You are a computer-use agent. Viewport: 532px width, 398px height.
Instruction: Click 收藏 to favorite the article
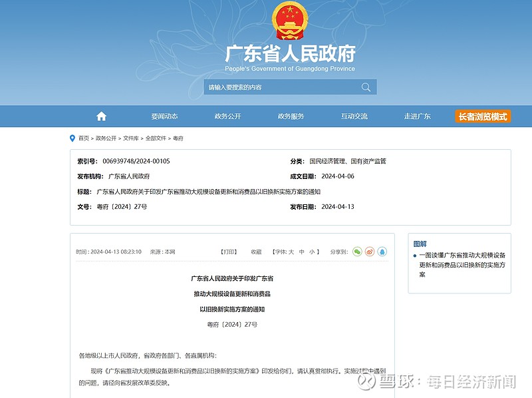pos(255,252)
